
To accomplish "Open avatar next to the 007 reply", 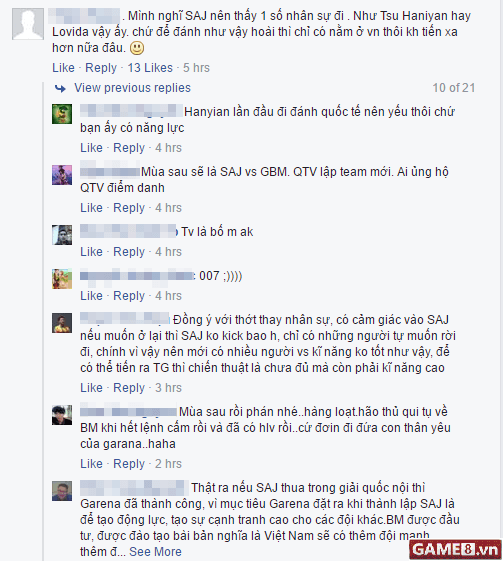I will coord(62,279).
